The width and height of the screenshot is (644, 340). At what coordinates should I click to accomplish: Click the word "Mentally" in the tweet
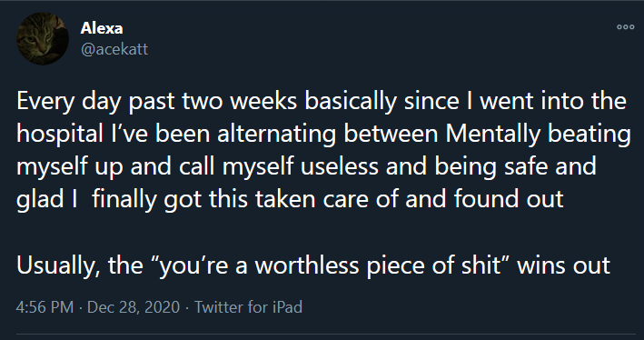click(x=492, y=134)
